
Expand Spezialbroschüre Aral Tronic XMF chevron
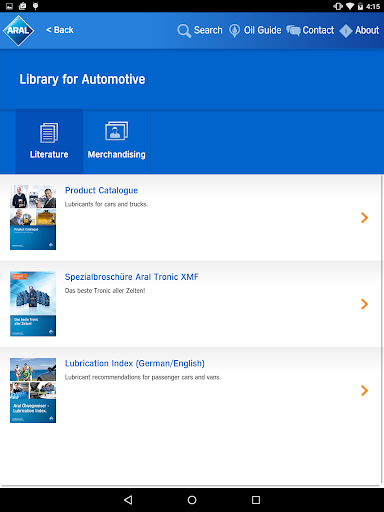tap(364, 304)
